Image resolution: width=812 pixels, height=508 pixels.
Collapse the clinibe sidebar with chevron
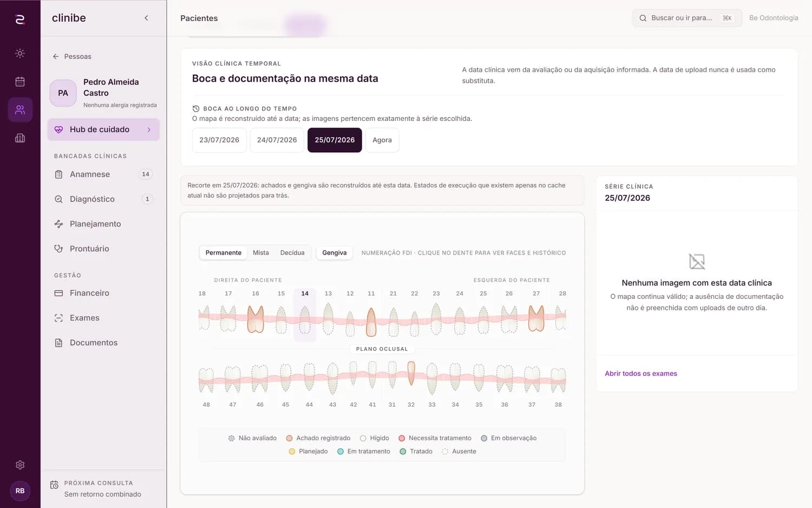[146, 18]
